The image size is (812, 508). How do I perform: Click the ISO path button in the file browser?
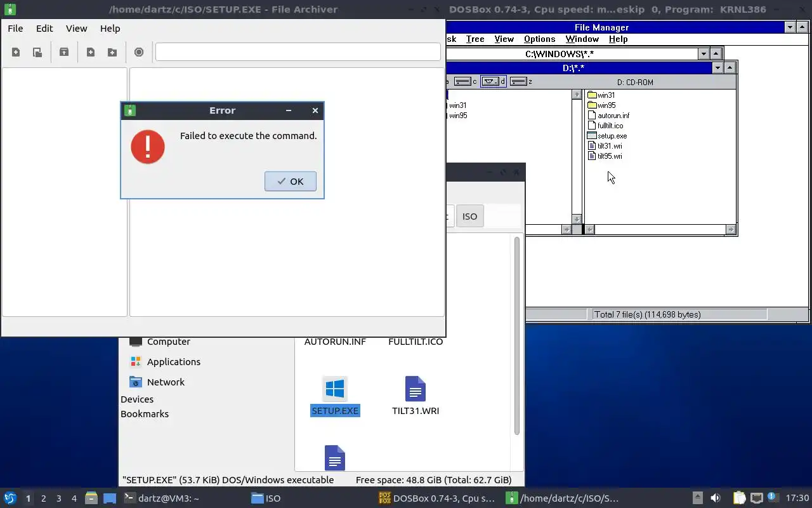(469, 217)
